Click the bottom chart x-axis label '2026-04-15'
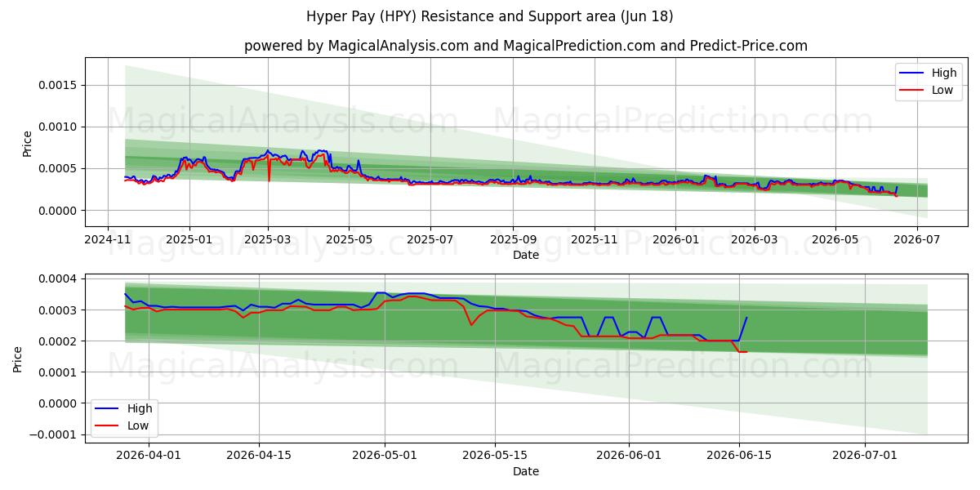The image size is (980, 490). [259, 457]
